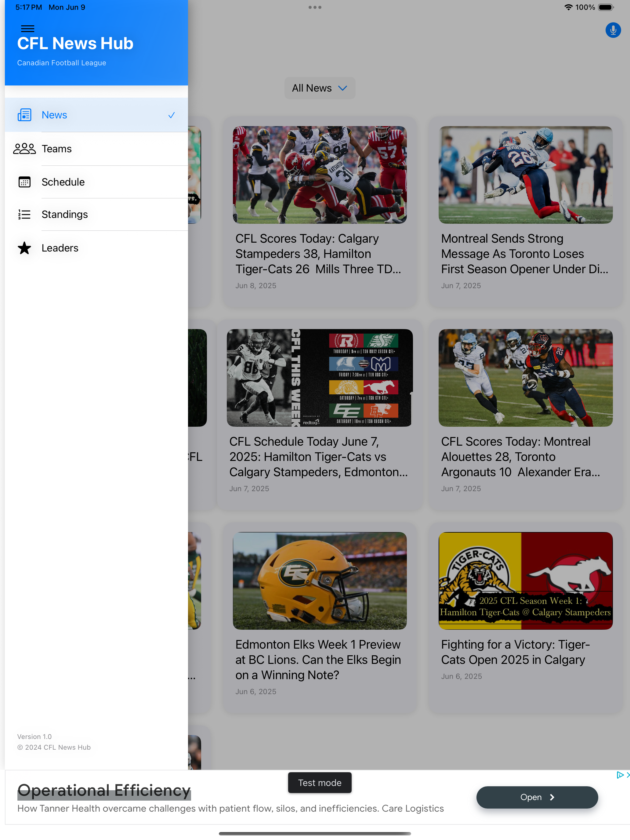
Task: Open Montreal Alouettes 28 game photo
Action: (526, 378)
